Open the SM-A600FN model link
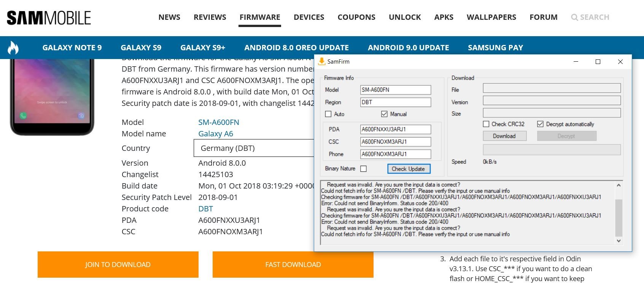 219,122
